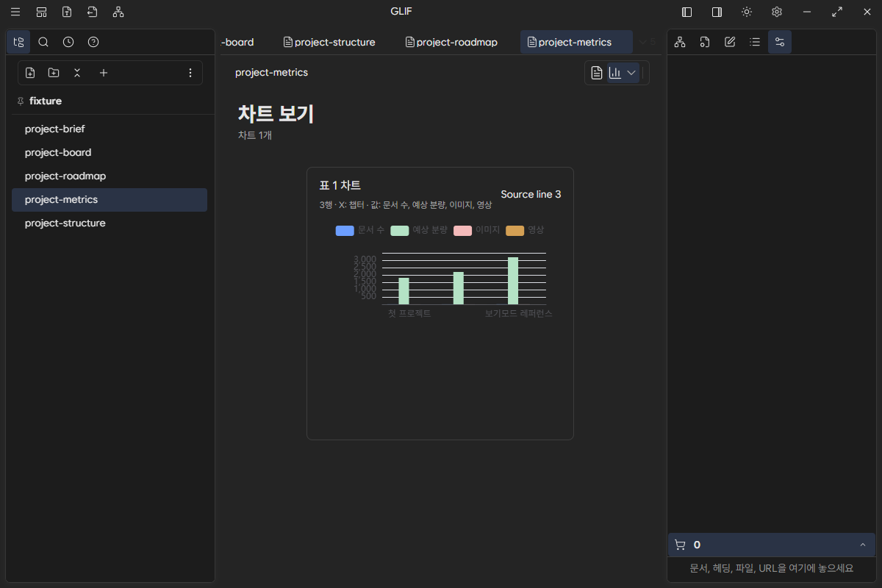This screenshot has height=588, width=882.
Task: Click the 첫 프로젝트 x-axis label
Action: click(409, 313)
